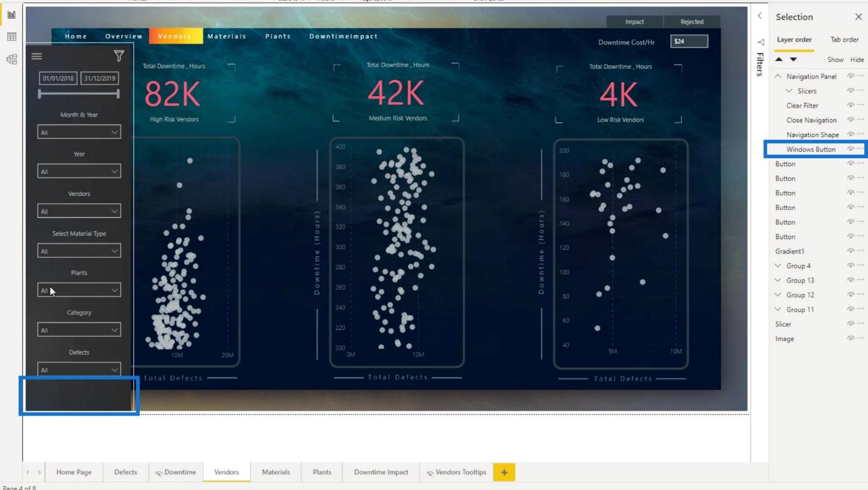Open the Plants slicer dropdown

point(79,290)
